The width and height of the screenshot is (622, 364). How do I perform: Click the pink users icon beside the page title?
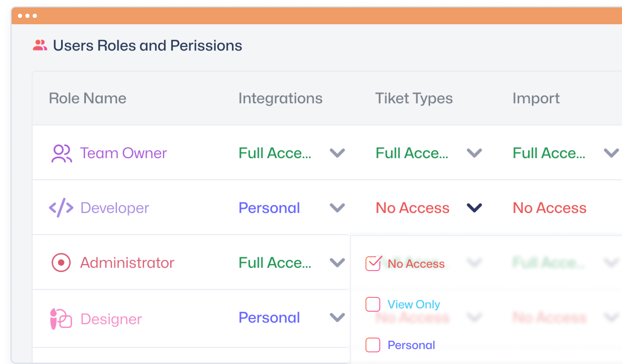click(x=40, y=45)
